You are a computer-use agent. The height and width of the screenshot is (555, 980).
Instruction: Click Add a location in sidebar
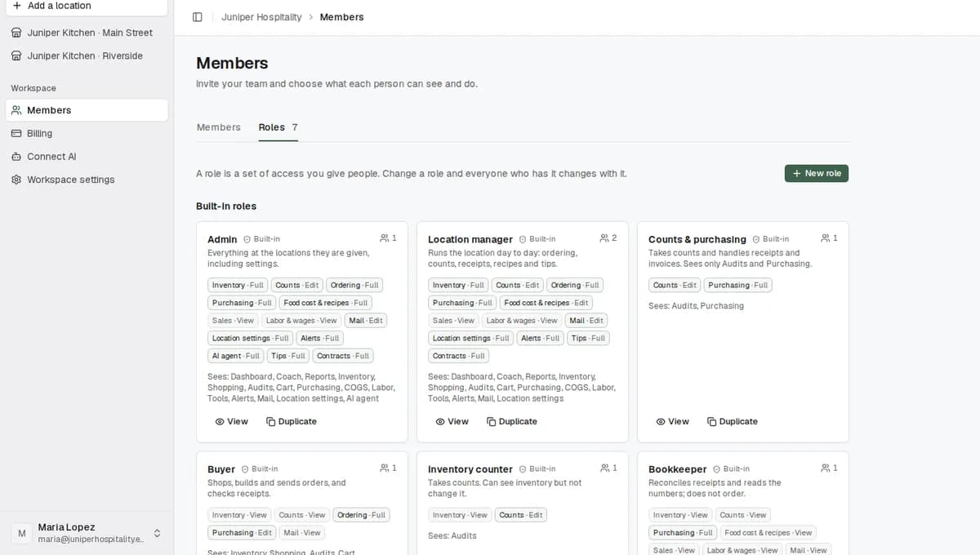coord(87,6)
